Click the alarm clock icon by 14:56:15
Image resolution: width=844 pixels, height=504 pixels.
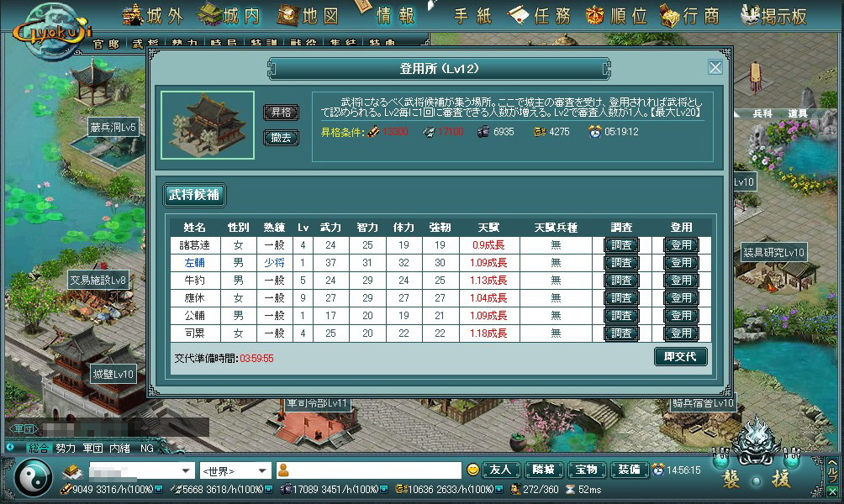[657, 470]
